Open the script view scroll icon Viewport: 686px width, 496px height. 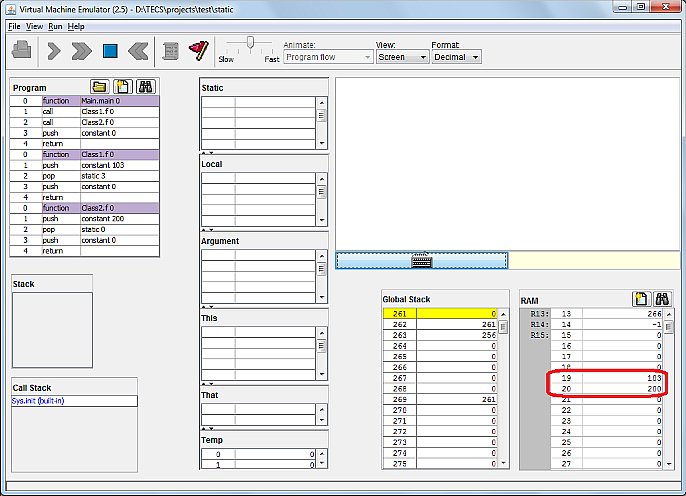171,50
